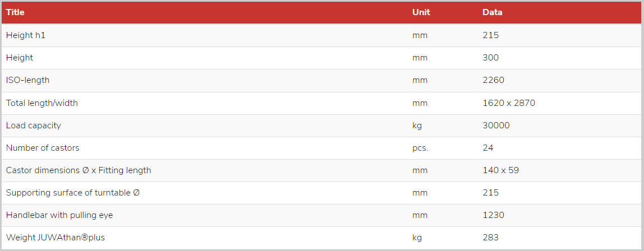Click the Unit column header
The height and width of the screenshot is (251, 644).
click(x=421, y=12)
